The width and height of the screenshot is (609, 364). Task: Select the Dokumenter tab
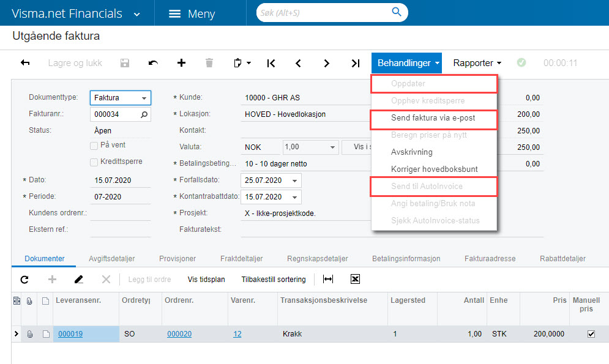pyautogui.click(x=44, y=259)
